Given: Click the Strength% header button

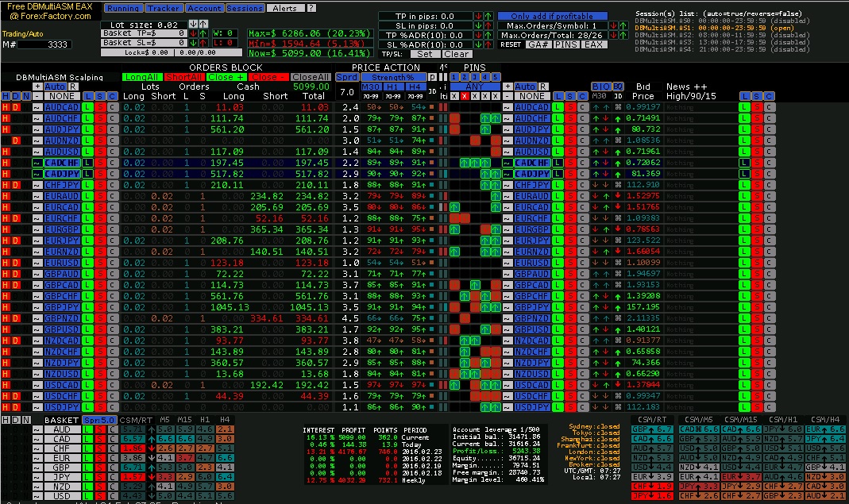Looking at the screenshot, I should pyautogui.click(x=393, y=77).
